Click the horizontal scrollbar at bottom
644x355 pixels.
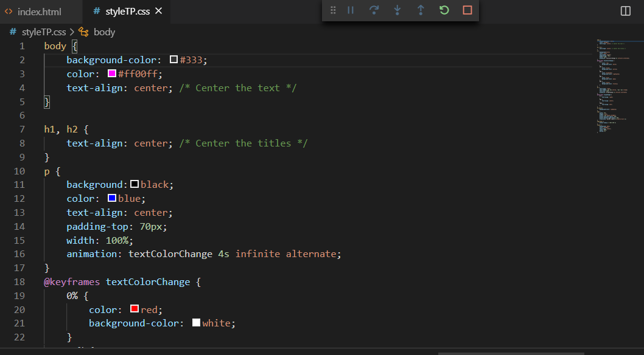511,353
